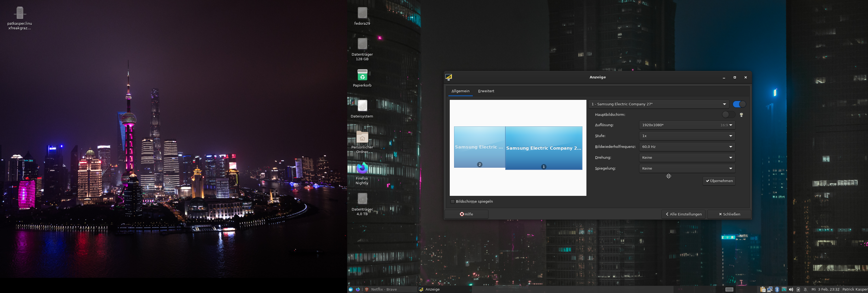Image resolution: width=868 pixels, height=293 pixels.
Task: Open the Persönlicher Ordner home folder
Action: coord(362,137)
